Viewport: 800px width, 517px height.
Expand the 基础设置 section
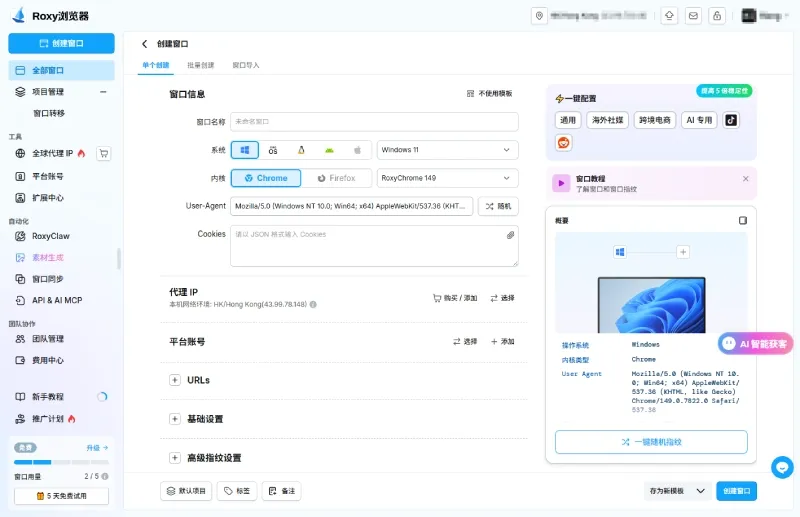tap(174, 419)
